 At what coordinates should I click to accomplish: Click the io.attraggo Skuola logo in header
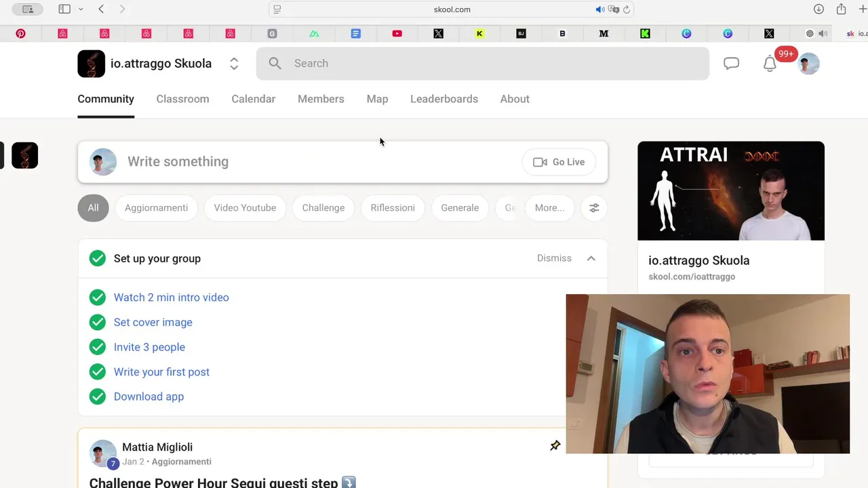click(x=92, y=64)
